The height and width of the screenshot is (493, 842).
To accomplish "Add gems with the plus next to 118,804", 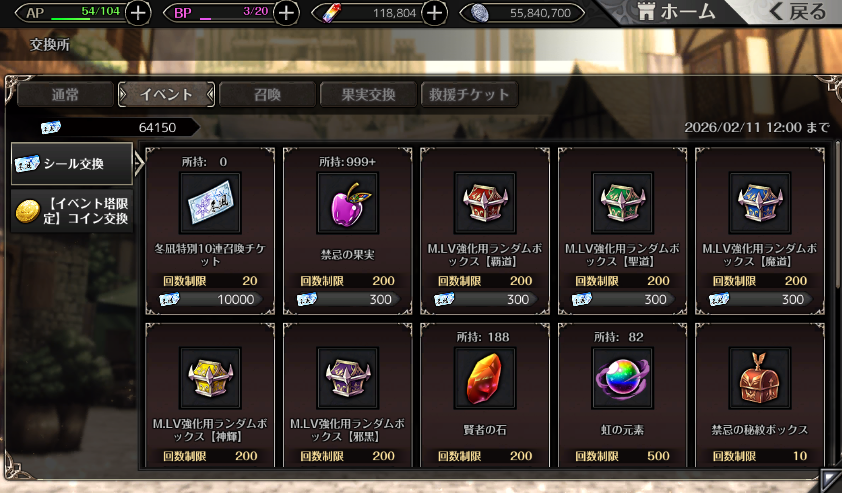I will point(434,13).
